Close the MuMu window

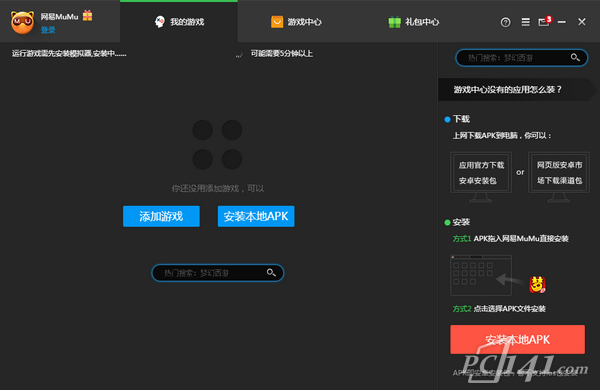(582, 22)
